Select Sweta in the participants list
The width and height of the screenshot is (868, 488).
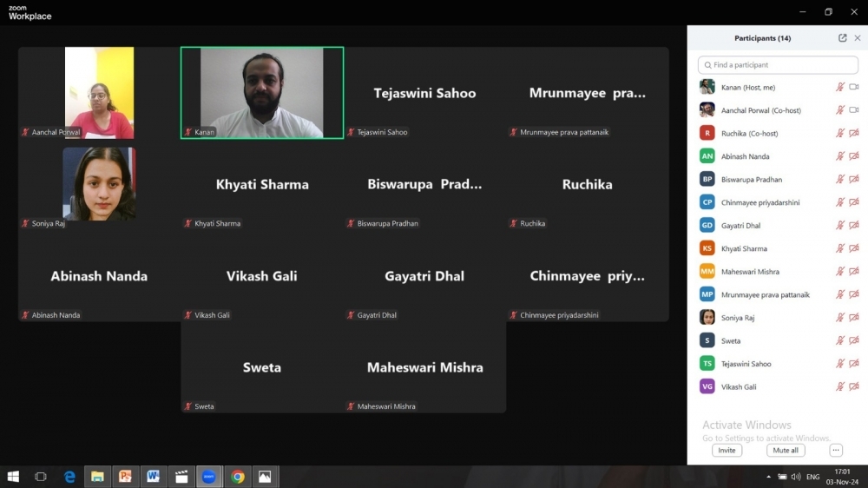click(x=730, y=340)
